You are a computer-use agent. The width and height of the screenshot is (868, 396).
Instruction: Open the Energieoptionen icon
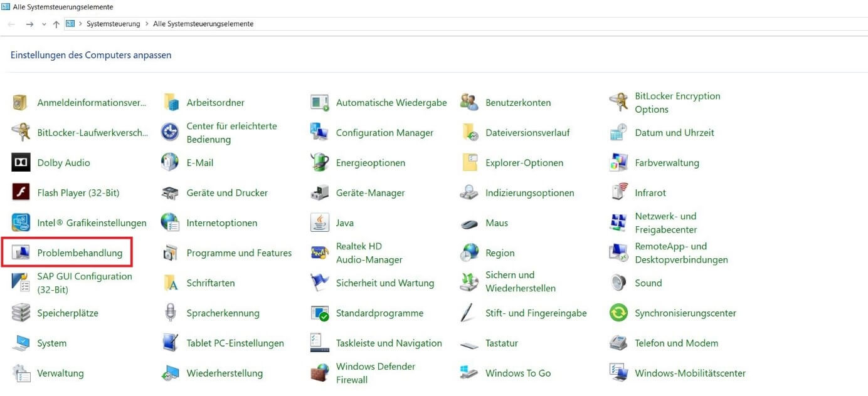click(320, 162)
